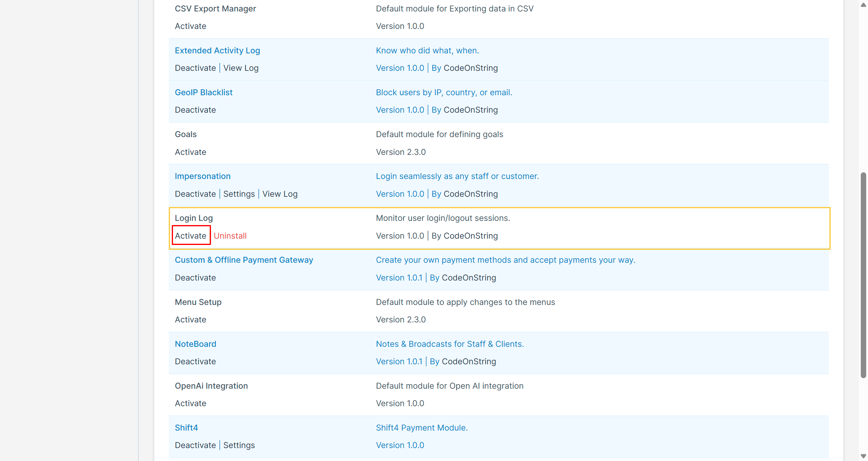Open CodeOnString author link for NoteBoard
Screen dimensions: 868x461
(469, 361)
